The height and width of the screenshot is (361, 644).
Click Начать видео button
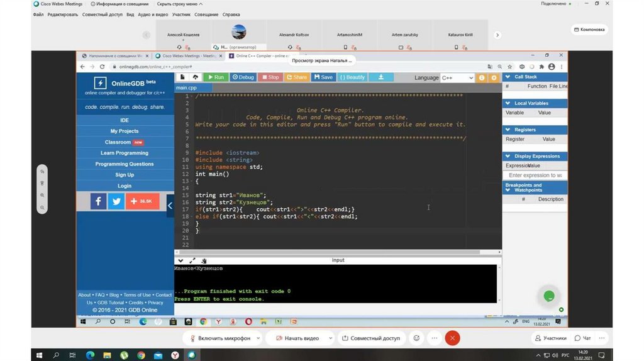297,338
